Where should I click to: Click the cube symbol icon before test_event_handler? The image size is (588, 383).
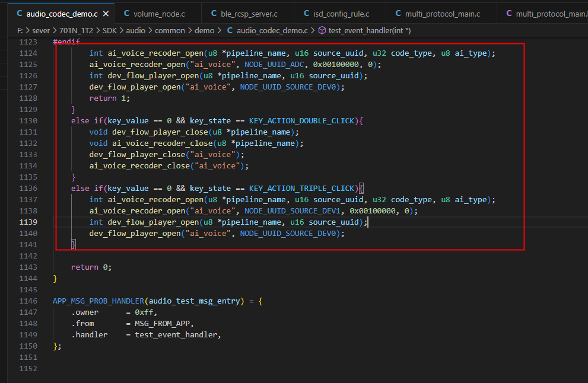(x=322, y=30)
